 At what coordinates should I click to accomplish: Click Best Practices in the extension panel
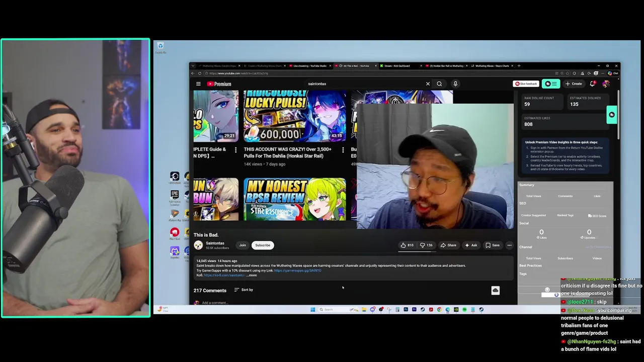point(530,265)
